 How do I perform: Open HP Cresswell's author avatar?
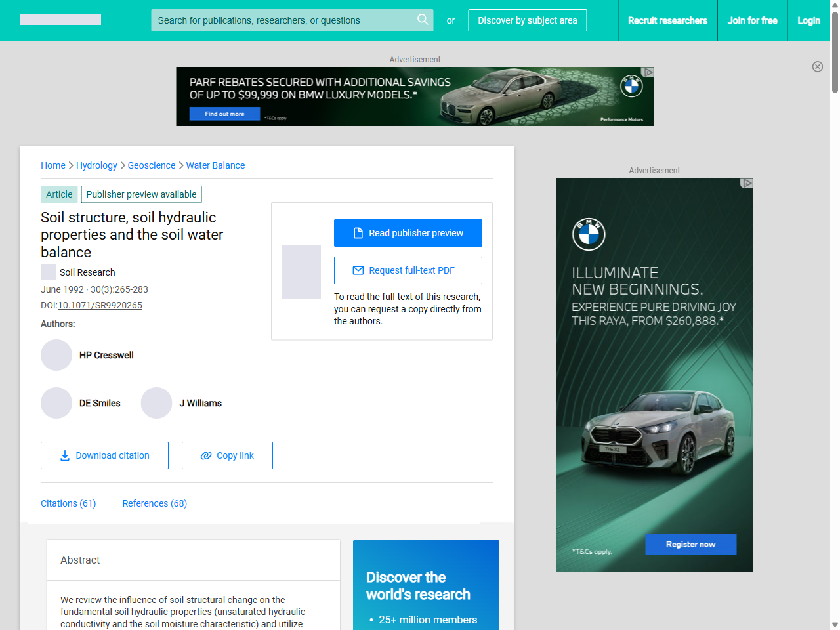pos(56,355)
